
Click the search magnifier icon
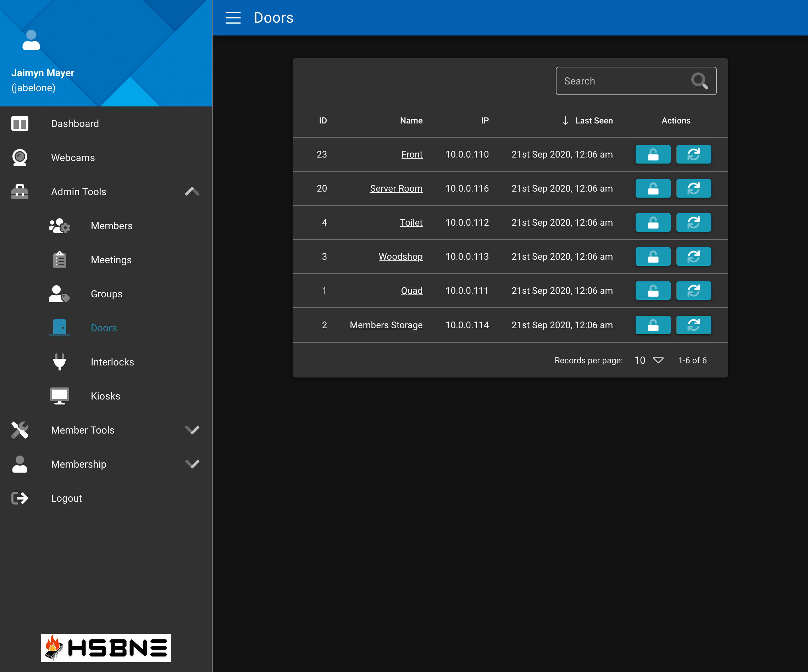pyautogui.click(x=699, y=81)
